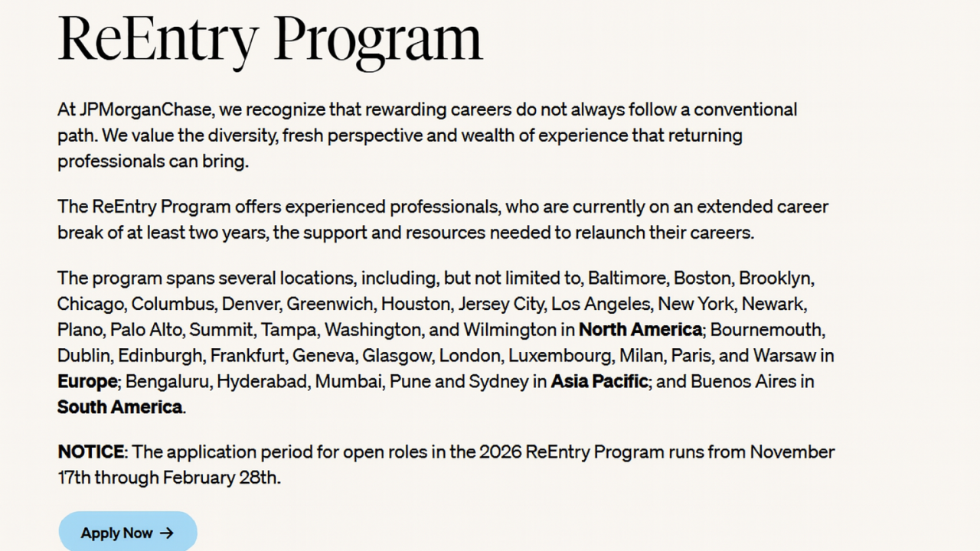Click the bold Asia Pacific text
980x551 pixels.
pos(599,381)
